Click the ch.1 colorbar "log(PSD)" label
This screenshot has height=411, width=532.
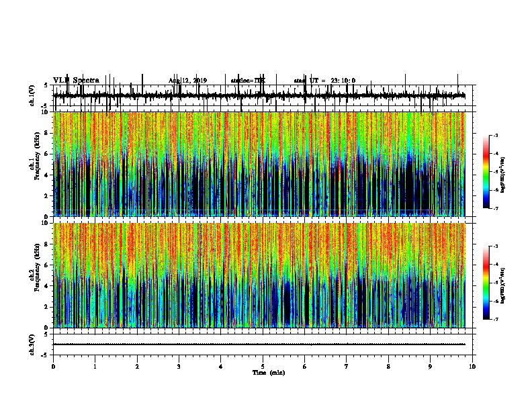[502, 175]
